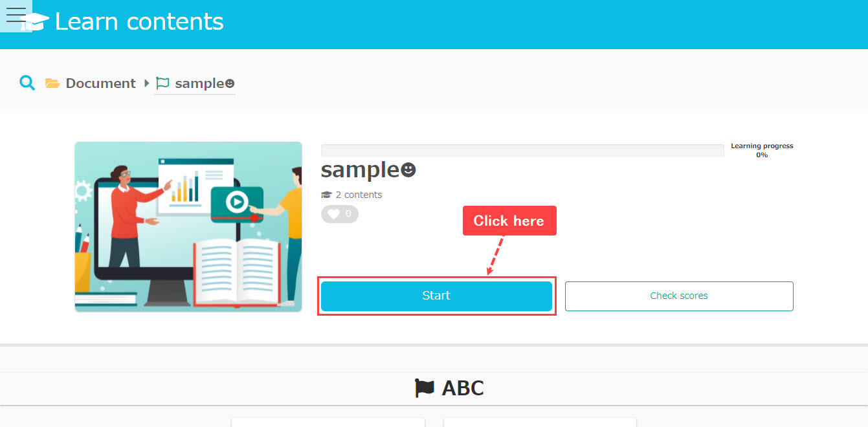Click the folder icon beside Document

52,83
